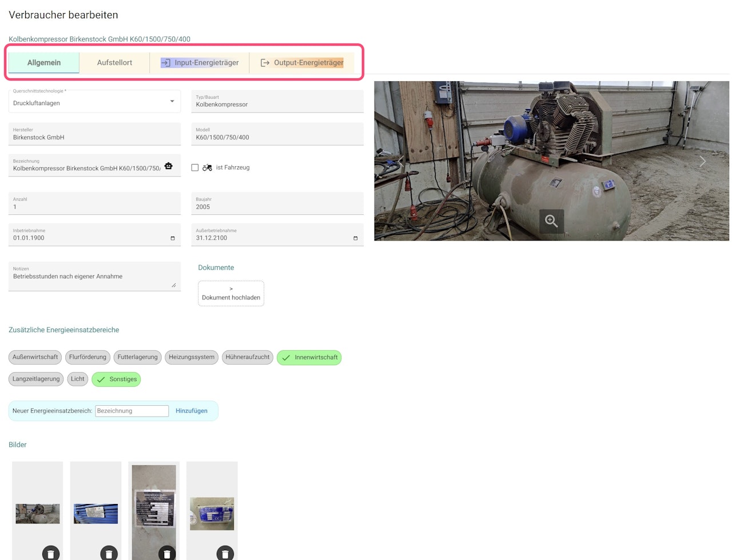The height and width of the screenshot is (560, 732).
Task: Switch to the Aufstellort tab
Action: pyautogui.click(x=114, y=63)
